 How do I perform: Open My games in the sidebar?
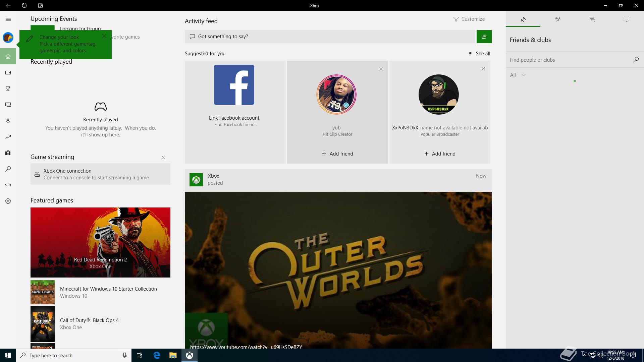[x=8, y=72]
